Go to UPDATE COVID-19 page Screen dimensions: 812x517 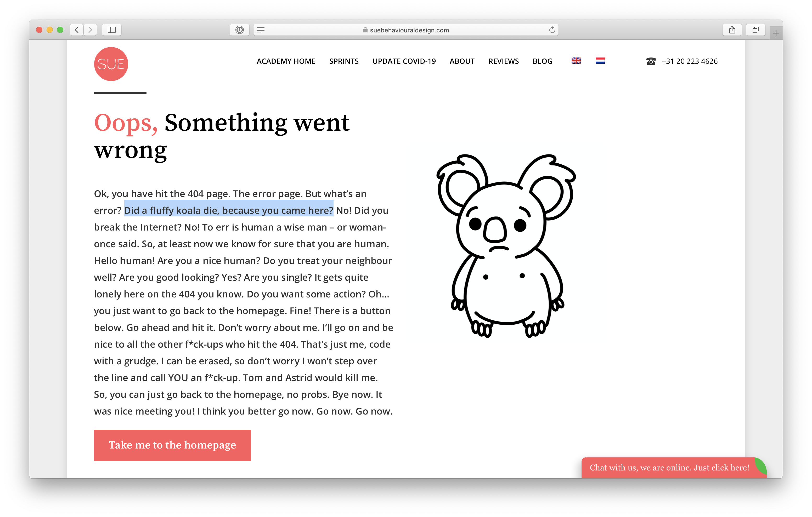(404, 61)
